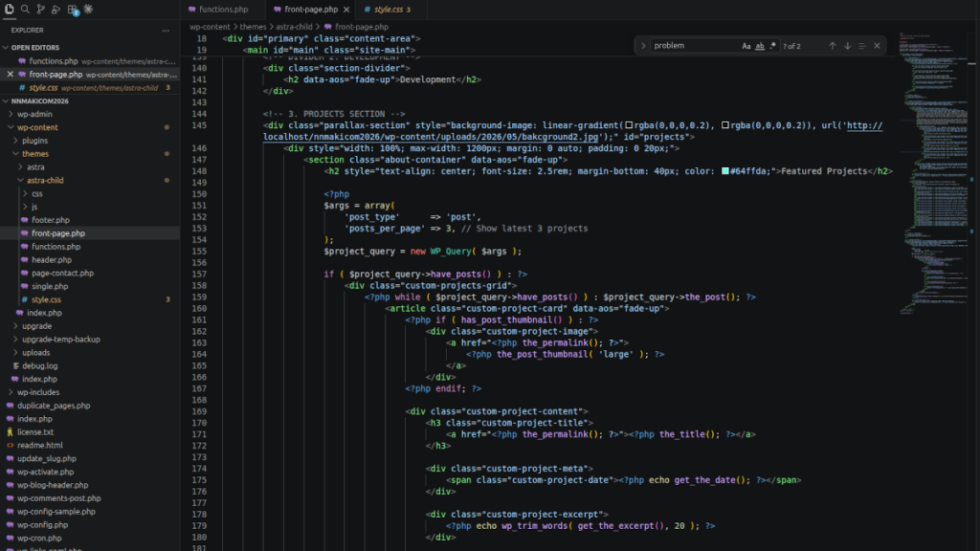
Task: Click themes in breadcrumb
Action: 253,27
